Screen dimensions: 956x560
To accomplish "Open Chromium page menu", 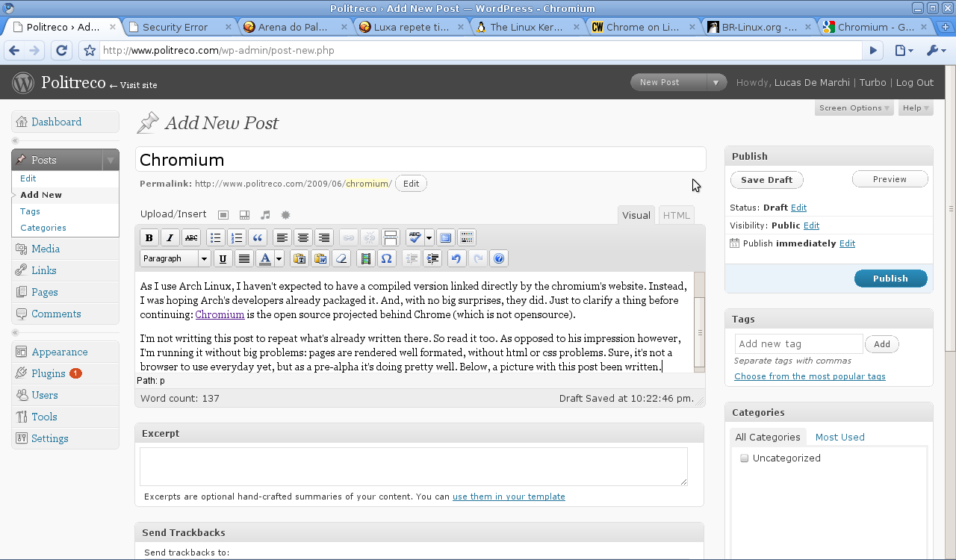I will [x=904, y=51].
